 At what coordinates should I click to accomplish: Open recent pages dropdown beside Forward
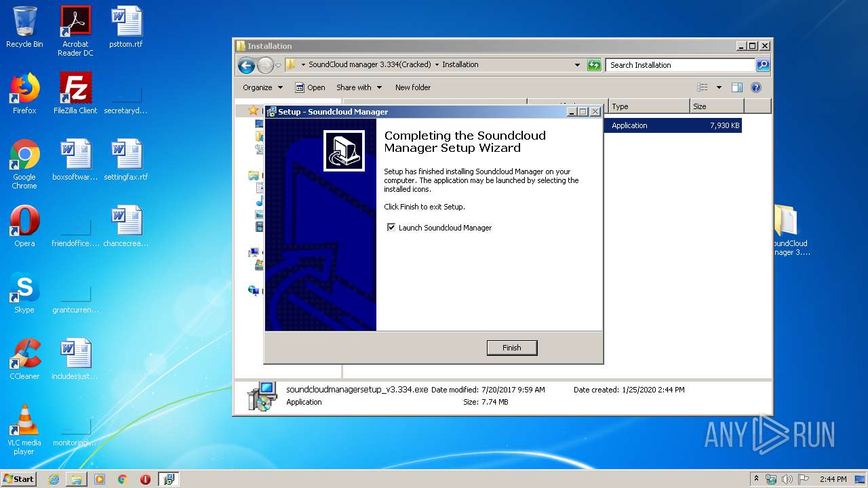click(278, 65)
